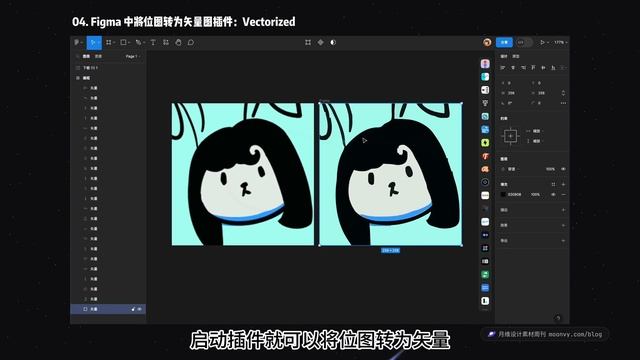Select the Rectangle shape tool
This screenshot has height=360, width=640.
click(123, 42)
